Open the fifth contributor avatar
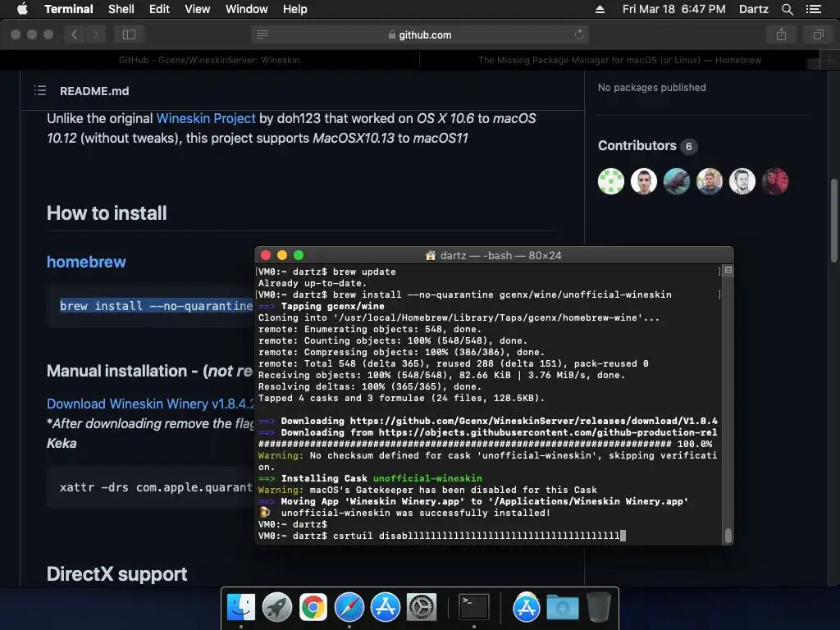 742,181
